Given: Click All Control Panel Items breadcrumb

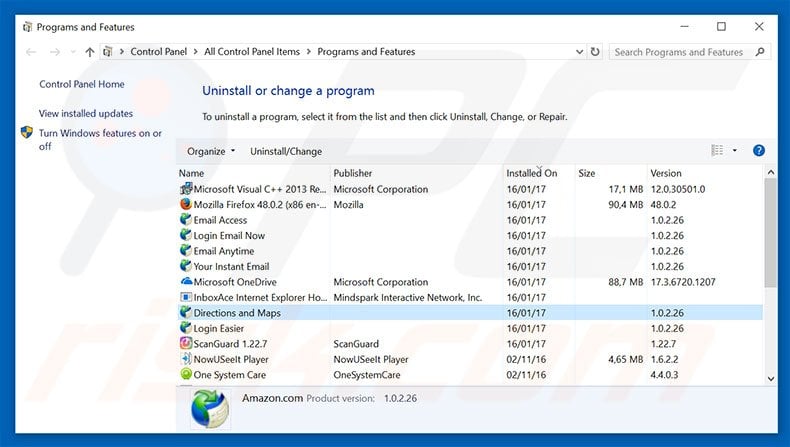Looking at the screenshot, I should coord(252,51).
